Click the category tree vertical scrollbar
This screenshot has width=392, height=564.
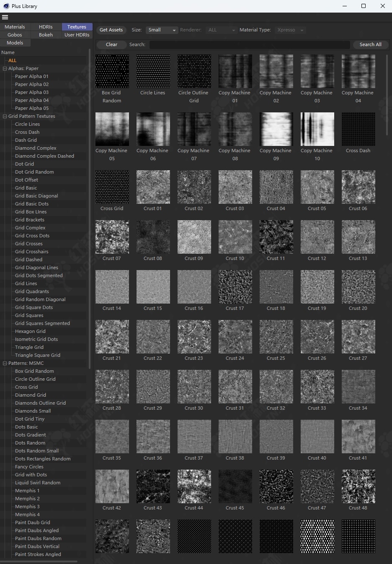[x=90, y=210]
